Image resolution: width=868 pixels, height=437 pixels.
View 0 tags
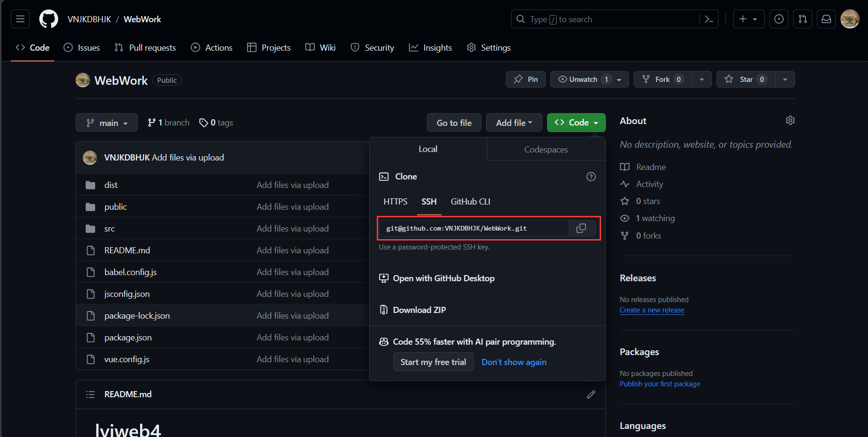coord(216,123)
